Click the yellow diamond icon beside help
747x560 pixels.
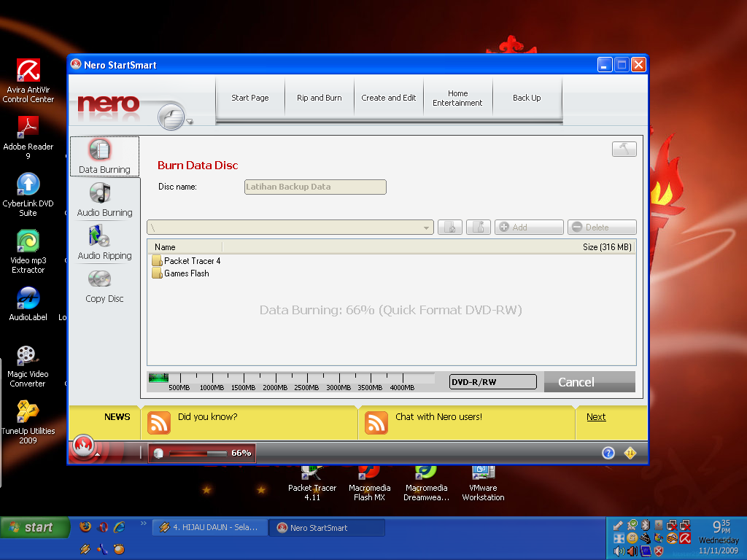pos(630,453)
